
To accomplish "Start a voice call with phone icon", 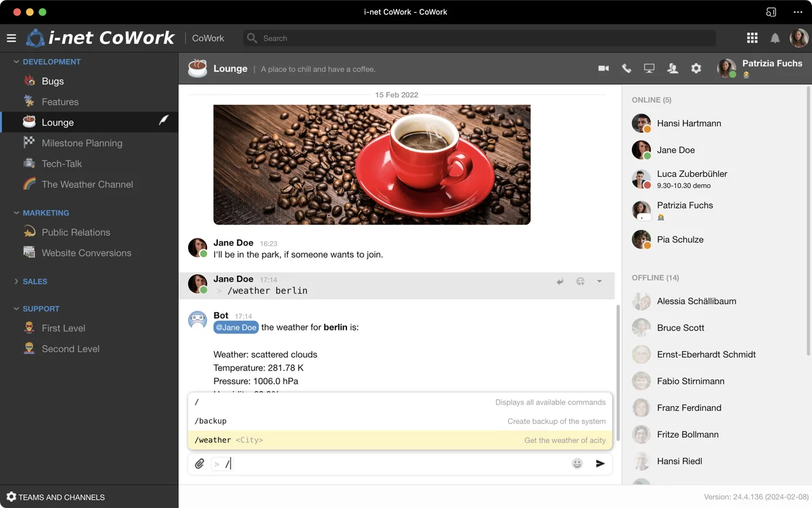I will pyautogui.click(x=627, y=68).
